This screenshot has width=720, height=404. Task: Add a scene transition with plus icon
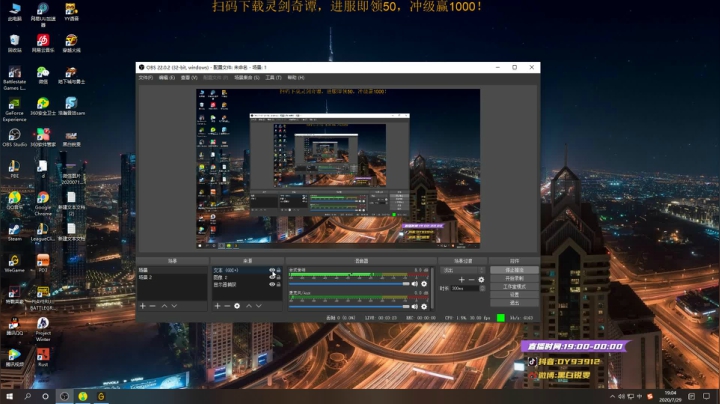pos(461,280)
